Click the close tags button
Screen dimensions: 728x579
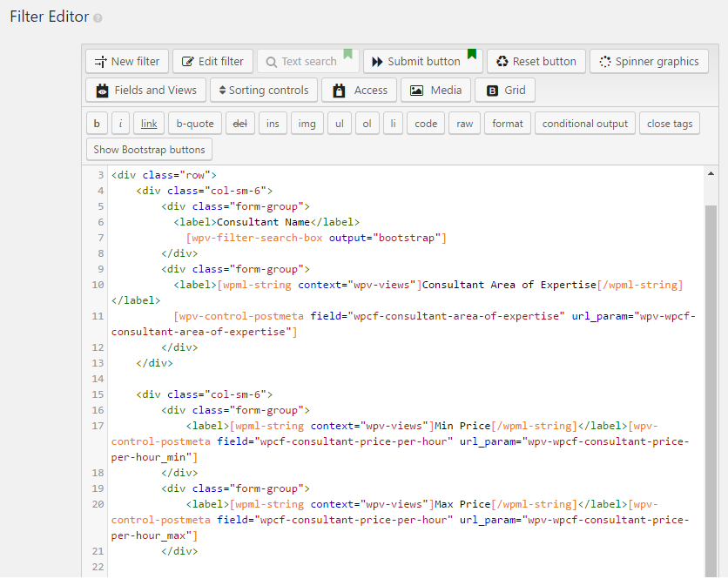[x=670, y=124]
